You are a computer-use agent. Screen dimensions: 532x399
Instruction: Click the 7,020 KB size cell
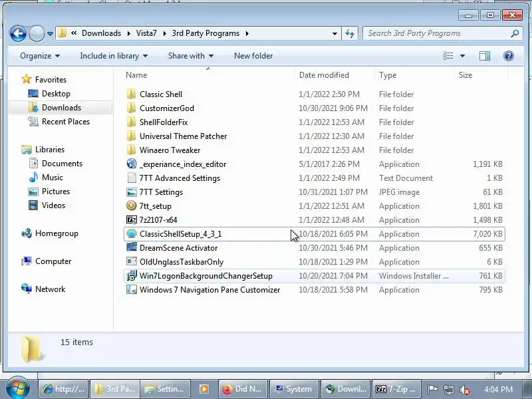coord(487,234)
